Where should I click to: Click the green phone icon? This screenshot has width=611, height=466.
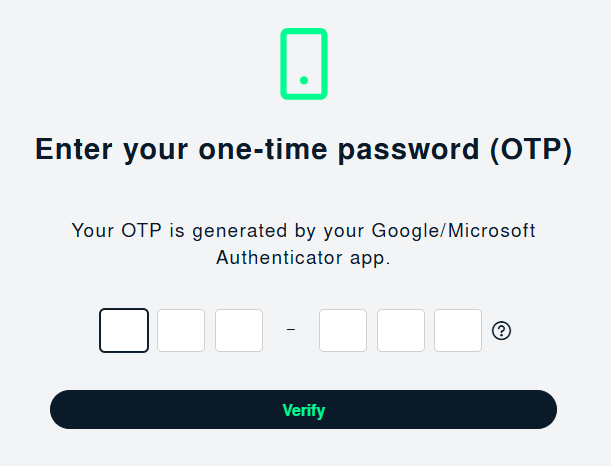[x=304, y=63]
